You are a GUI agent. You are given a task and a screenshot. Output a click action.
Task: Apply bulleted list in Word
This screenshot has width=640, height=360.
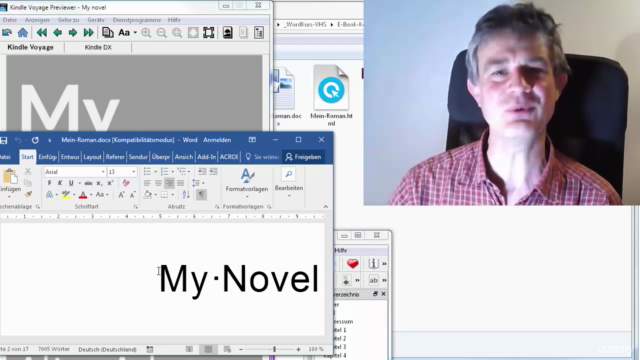click(147, 171)
